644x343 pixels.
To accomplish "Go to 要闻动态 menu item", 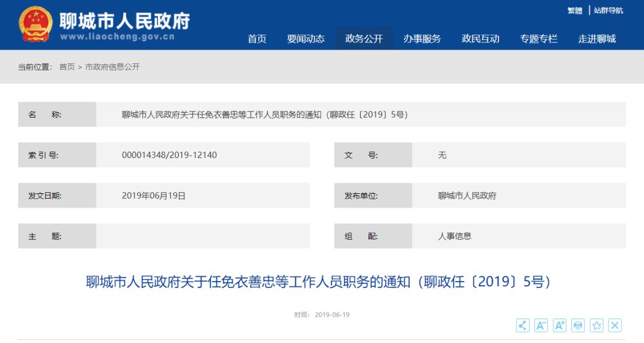I will [x=306, y=39].
